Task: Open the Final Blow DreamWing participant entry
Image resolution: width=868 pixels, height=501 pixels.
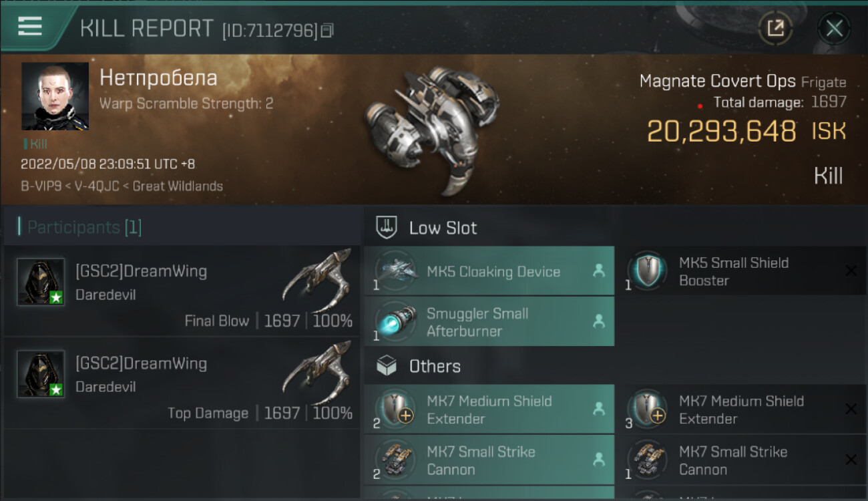Action: pyautogui.click(x=182, y=291)
